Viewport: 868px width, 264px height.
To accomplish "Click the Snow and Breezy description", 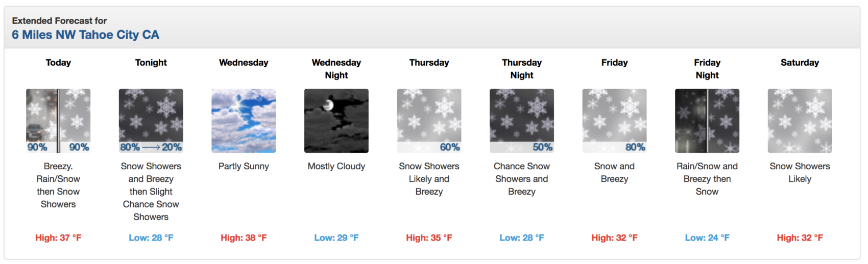I will (615, 173).
